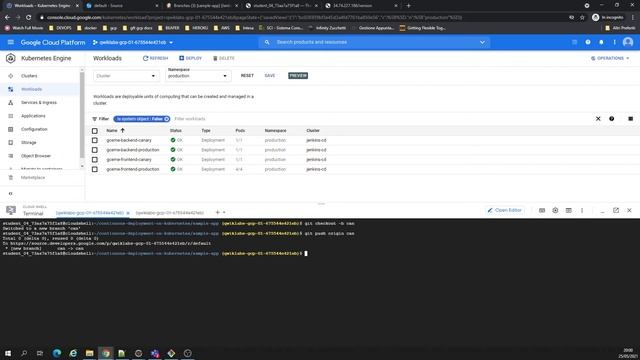Click the RESET button

pos(247,76)
